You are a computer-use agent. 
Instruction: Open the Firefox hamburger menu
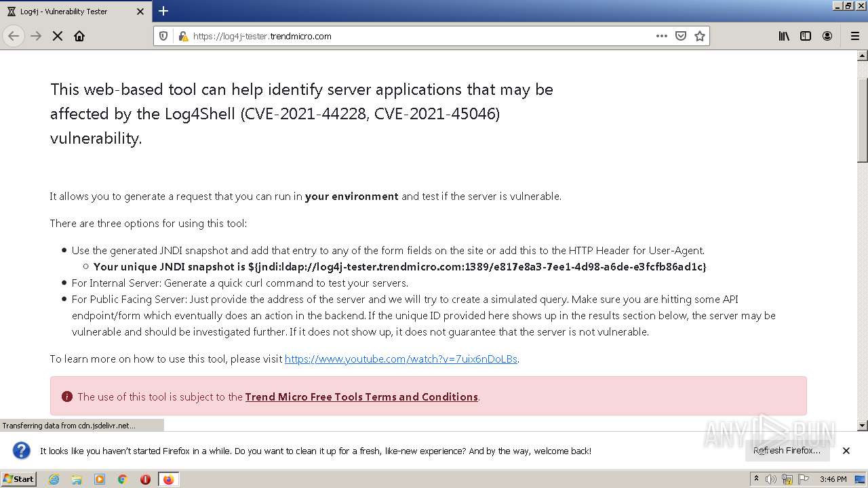point(854,36)
